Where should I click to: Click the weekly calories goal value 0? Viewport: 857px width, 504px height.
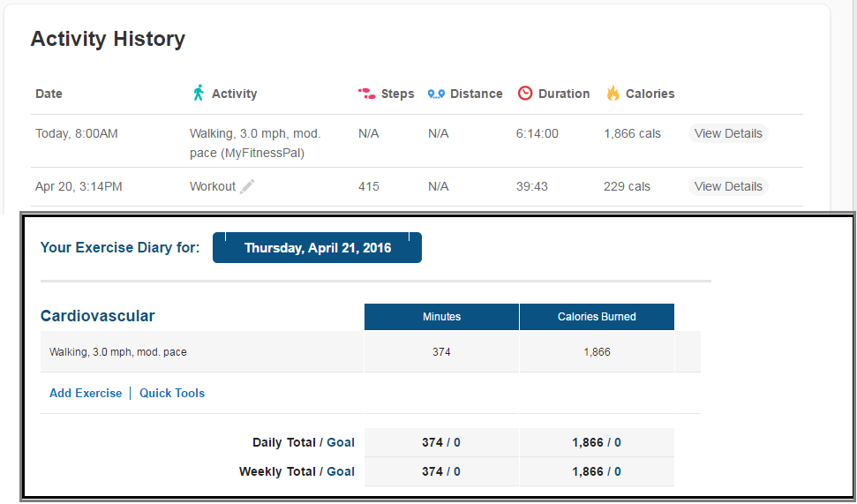coord(618,471)
